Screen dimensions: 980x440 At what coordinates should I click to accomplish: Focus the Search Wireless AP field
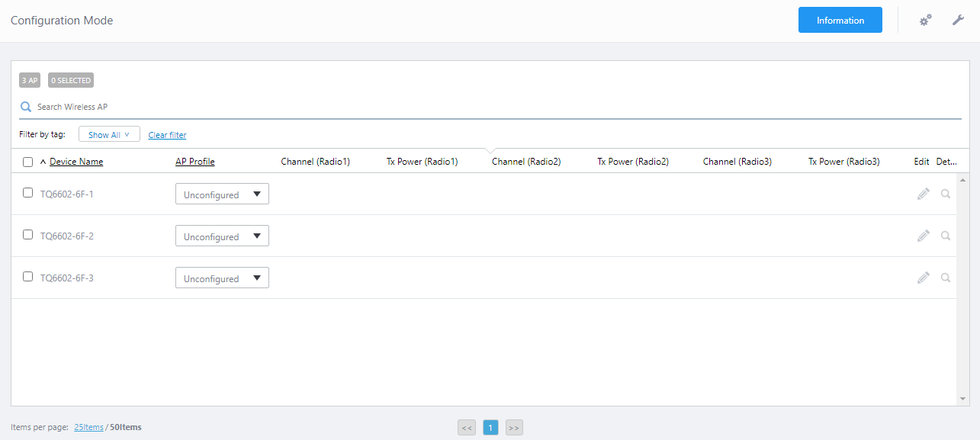click(490, 107)
